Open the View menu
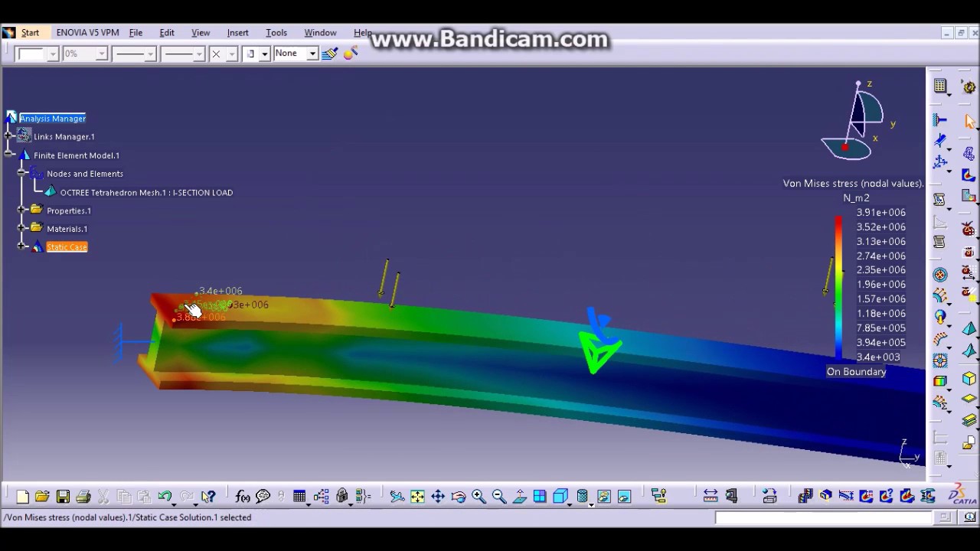 coord(201,33)
